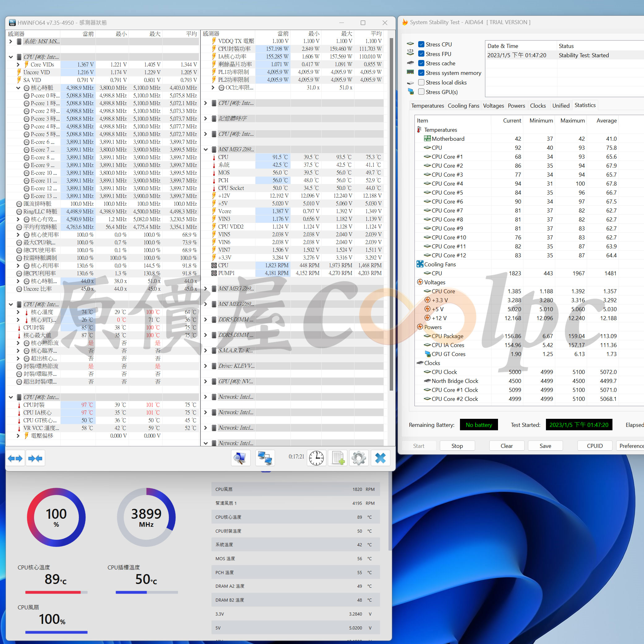Uncheck the Stress CPU checkbox
This screenshot has height=644, width=644.
pos(421,44)
